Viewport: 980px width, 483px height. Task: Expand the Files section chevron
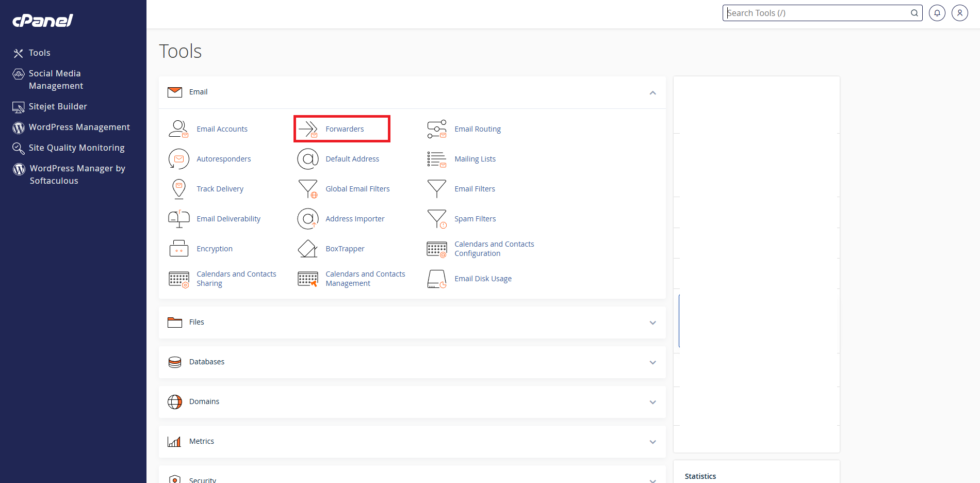(x=652, y=323)
